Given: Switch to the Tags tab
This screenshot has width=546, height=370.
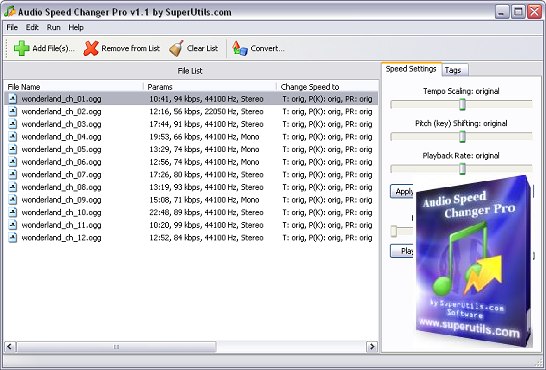Looking at the screenshot, I should (x=455, y=70).
